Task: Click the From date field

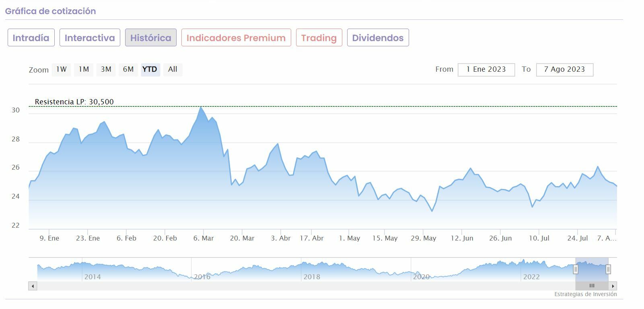Action: (x=486, y=69)
